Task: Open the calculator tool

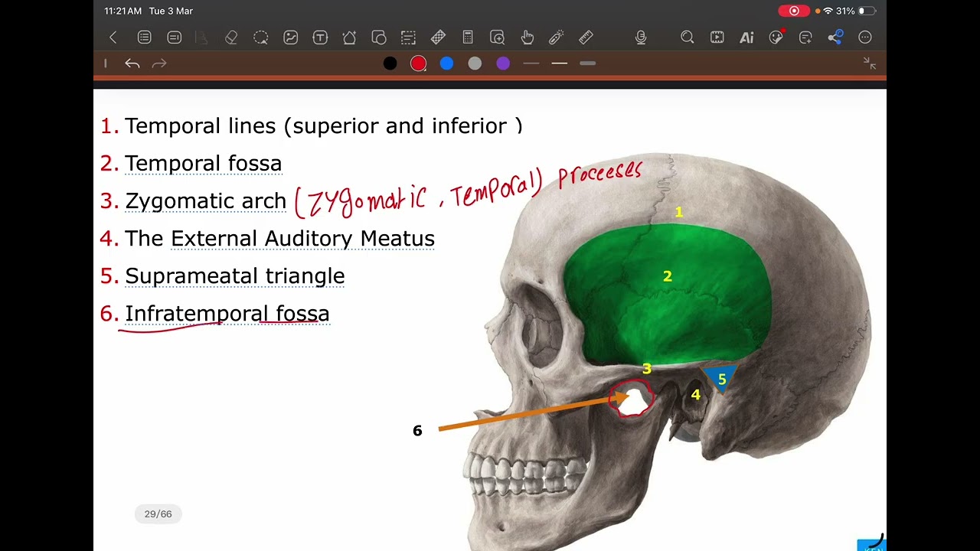Action: pos(468,37)
